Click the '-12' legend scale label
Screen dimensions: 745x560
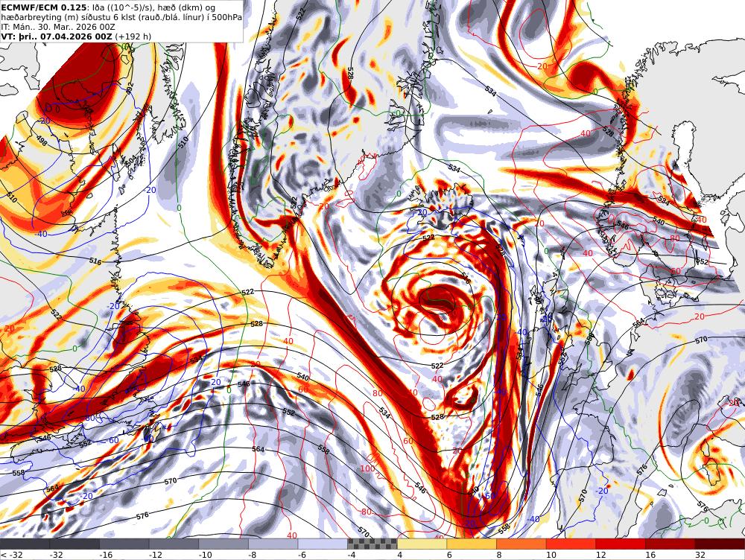point(156,555)
